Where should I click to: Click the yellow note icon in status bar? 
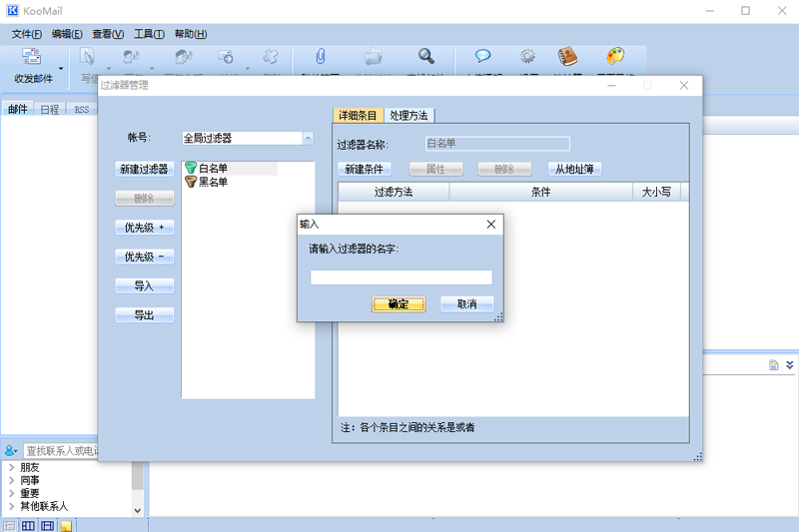coord(66,525)
